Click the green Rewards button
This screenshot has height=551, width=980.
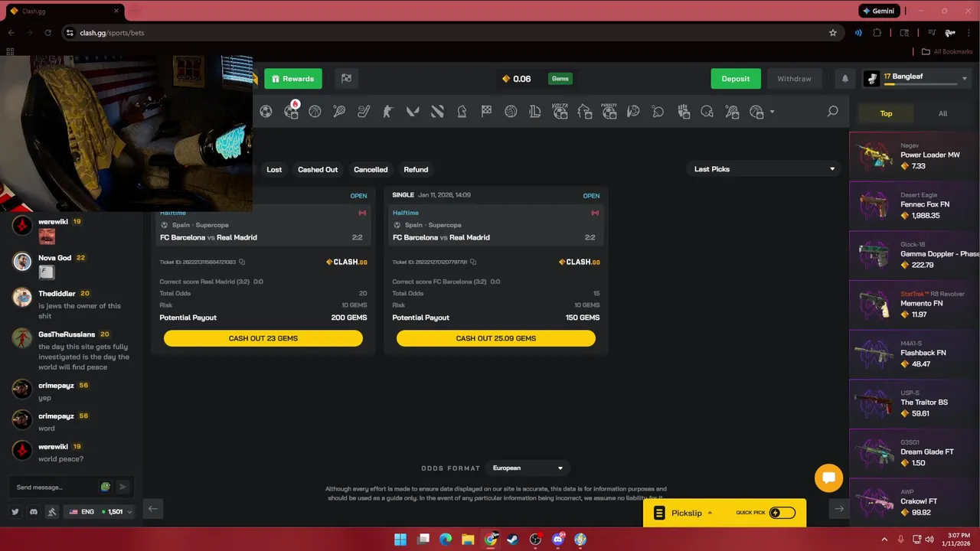[293, 79]
